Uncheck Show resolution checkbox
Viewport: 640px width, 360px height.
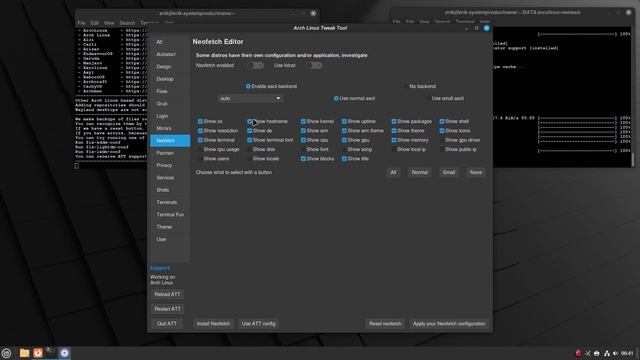point(200,131)
